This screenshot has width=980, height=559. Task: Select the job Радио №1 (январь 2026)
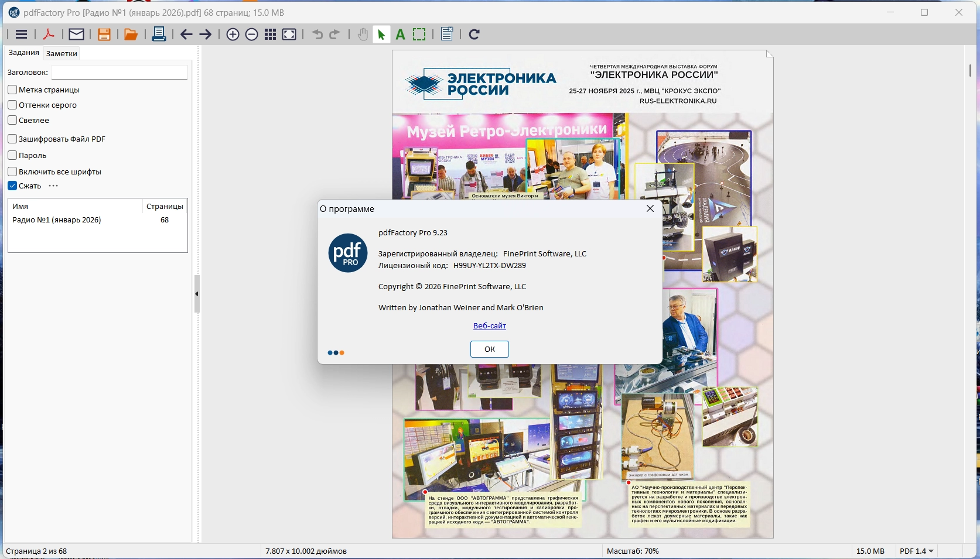(98, 220)
